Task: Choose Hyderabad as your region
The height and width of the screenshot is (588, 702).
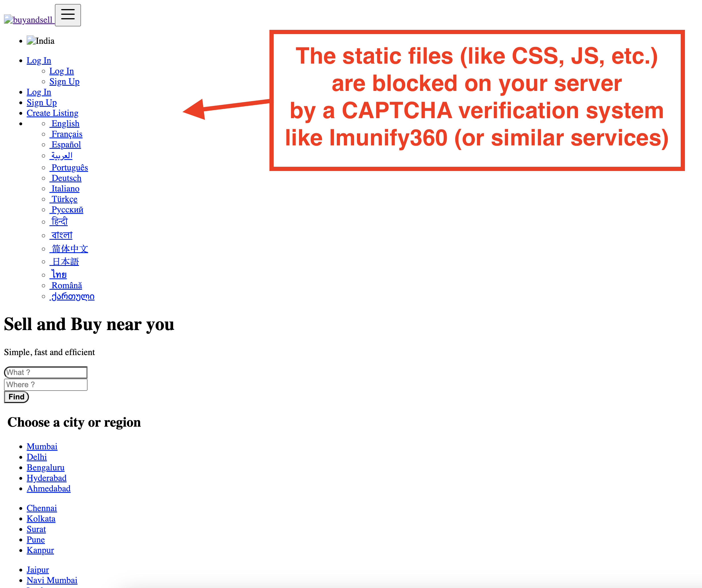Action: pos(46,478)
